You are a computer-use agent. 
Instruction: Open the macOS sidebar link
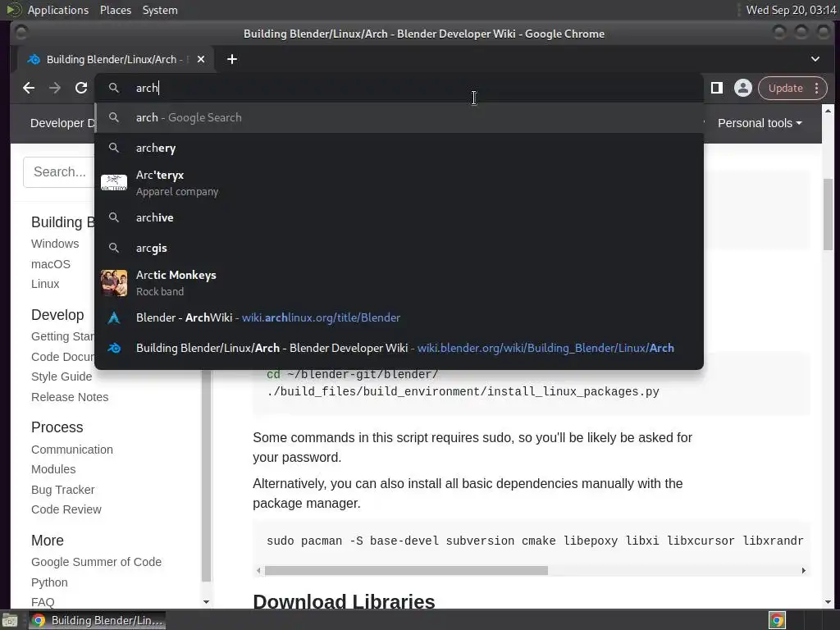pyautogui.click(x=50, y=264)
